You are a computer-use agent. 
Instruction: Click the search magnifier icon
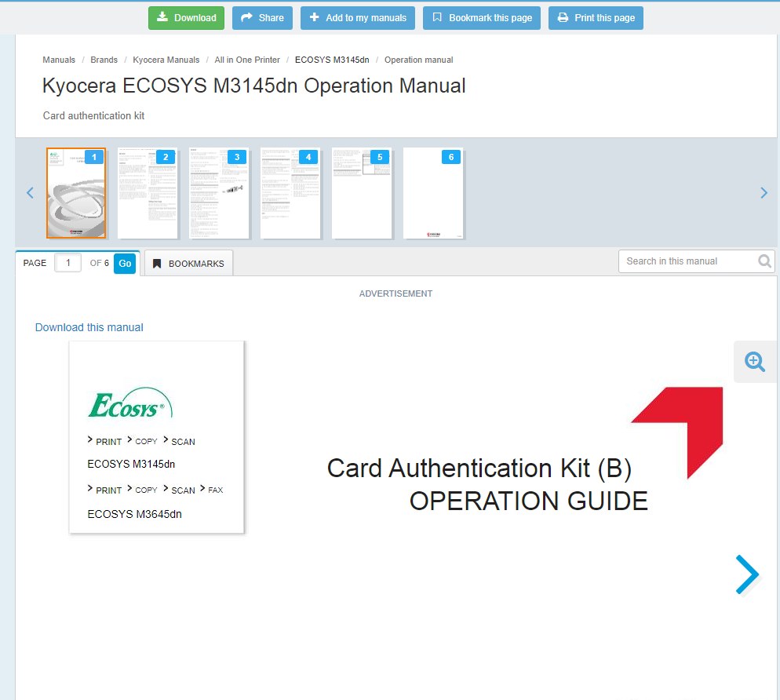coord(764,261)
